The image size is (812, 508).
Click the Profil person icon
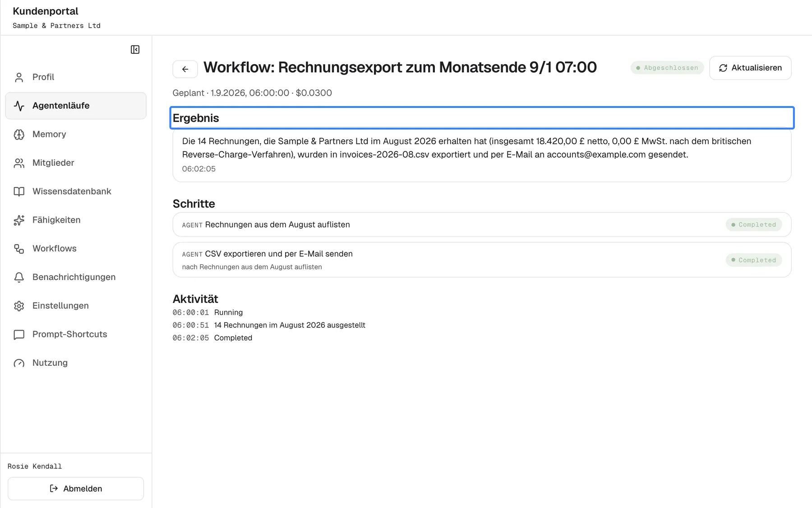pos(19,77)
